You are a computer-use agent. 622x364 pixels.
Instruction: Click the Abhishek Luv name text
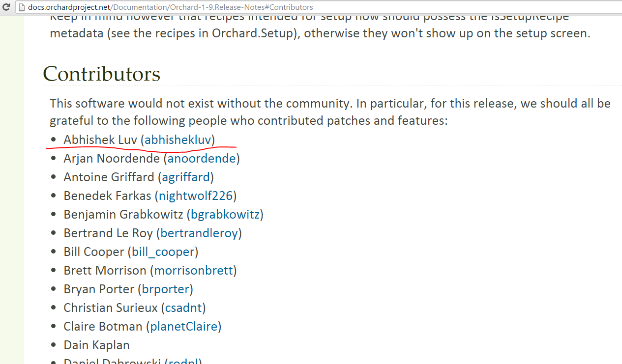(100, 140)
